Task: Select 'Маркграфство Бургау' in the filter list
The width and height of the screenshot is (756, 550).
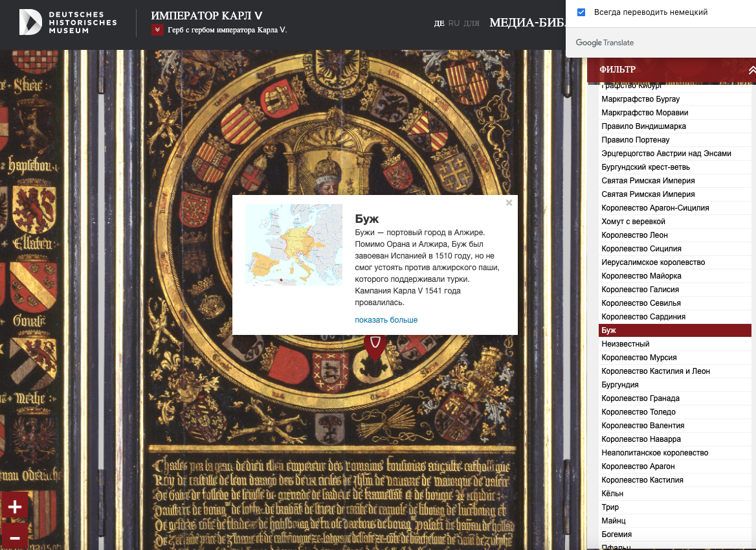Action: tap(675, 99)
